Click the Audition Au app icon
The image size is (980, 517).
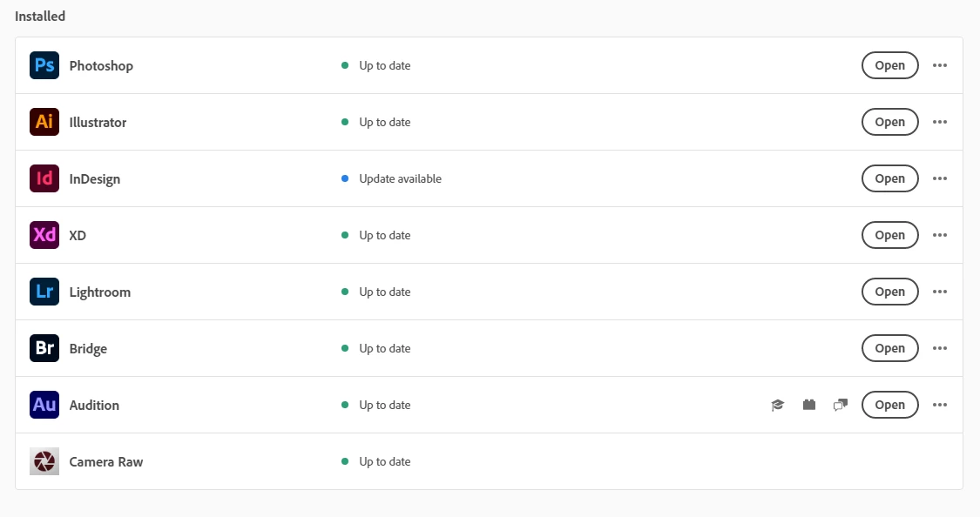(44, 405)
